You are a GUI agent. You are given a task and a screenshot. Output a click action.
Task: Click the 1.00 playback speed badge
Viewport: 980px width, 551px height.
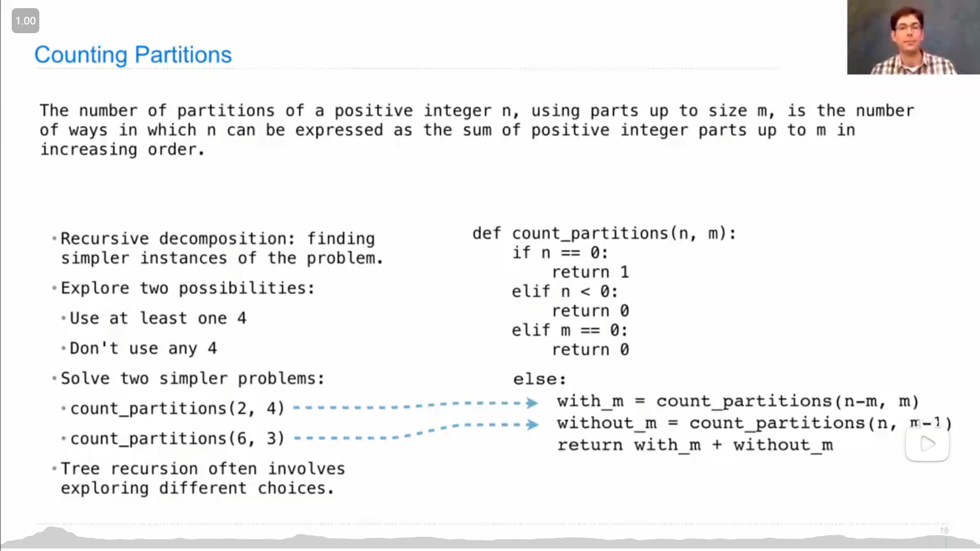pyautogui.click(x=26, y=21)
